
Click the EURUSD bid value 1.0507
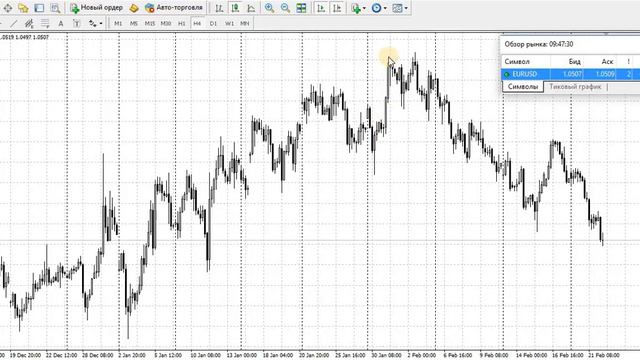(572, 74)
